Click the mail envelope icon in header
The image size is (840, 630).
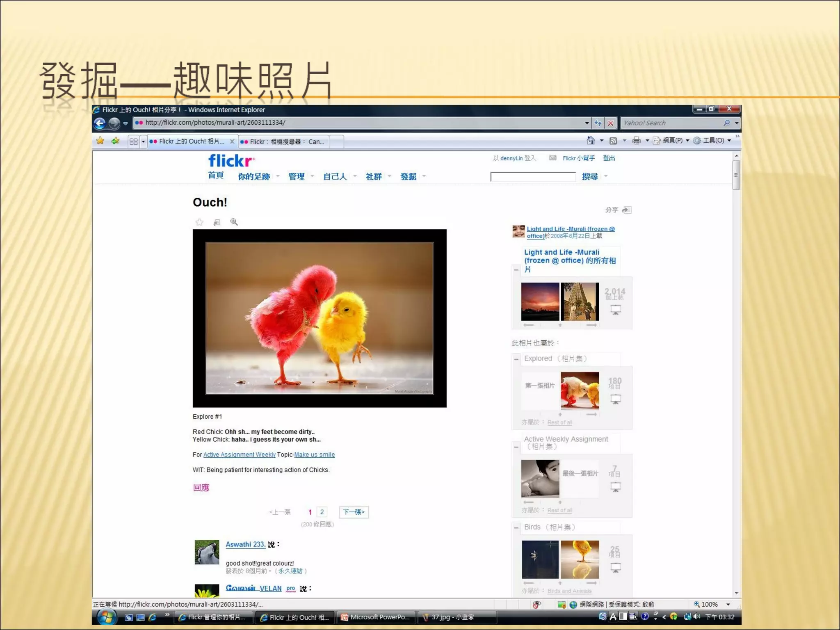552,158
